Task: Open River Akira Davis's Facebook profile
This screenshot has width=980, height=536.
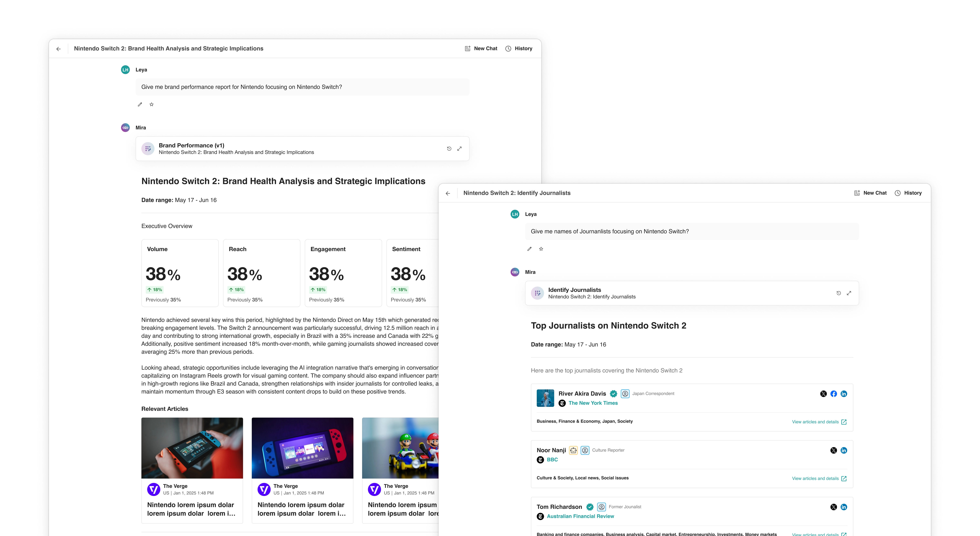Action: click(834, 394)
